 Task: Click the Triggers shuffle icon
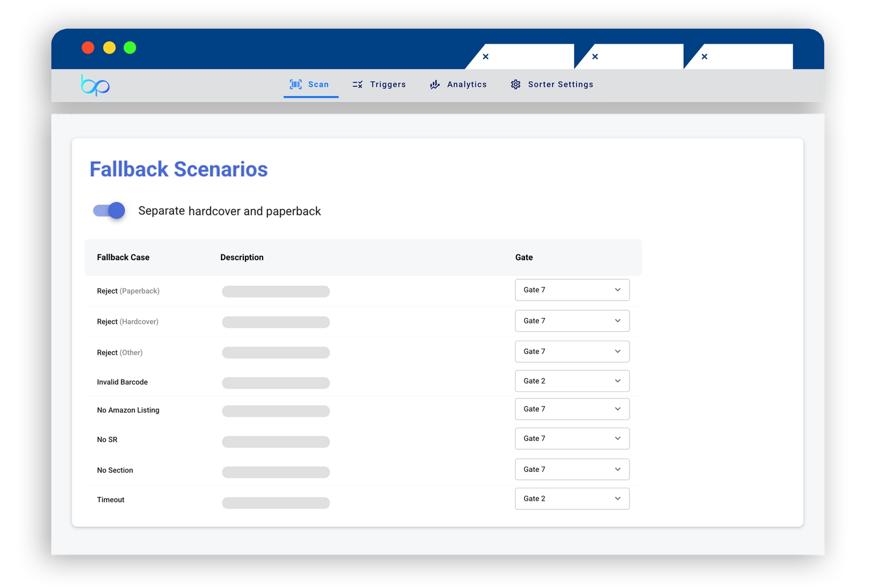click(x=358, y=85)
